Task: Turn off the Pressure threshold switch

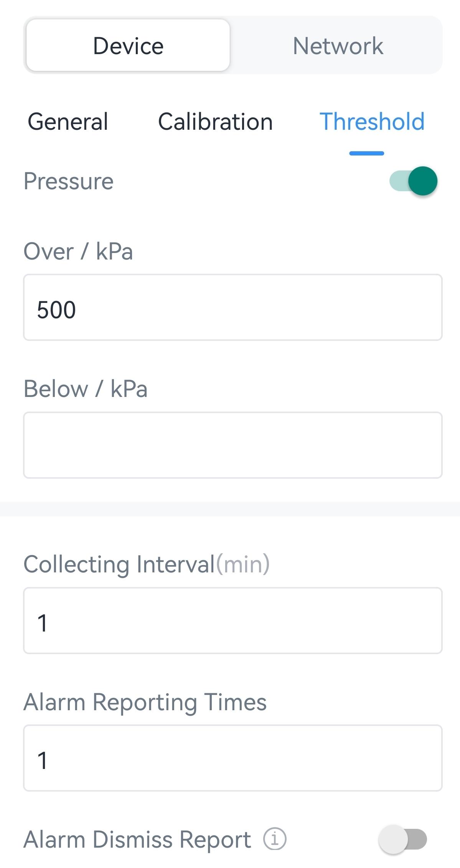Action: coord(414,181)
